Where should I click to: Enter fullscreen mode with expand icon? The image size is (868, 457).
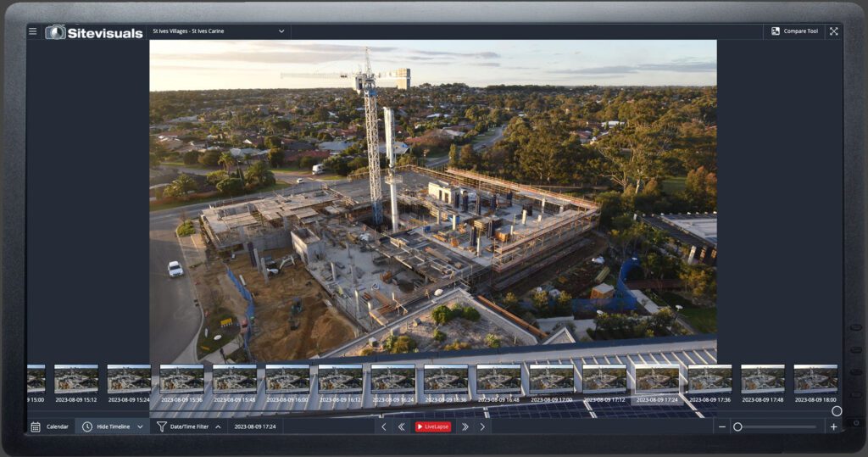click(833, 31)
